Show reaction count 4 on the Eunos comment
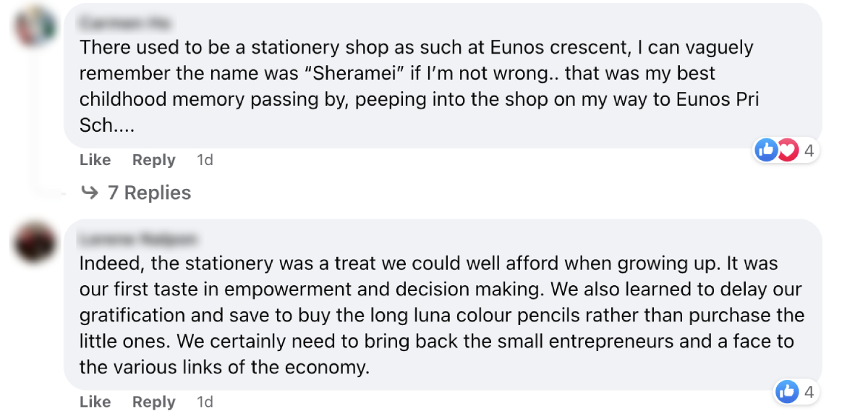The image size is (868, 417). [809, 151]
